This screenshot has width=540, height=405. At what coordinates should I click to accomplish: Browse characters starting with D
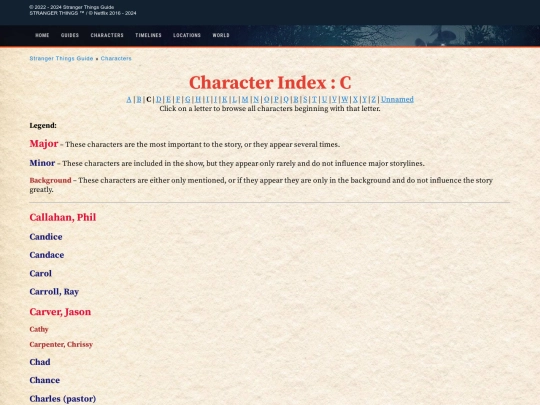pyautogui.click(x=158, y=100)
